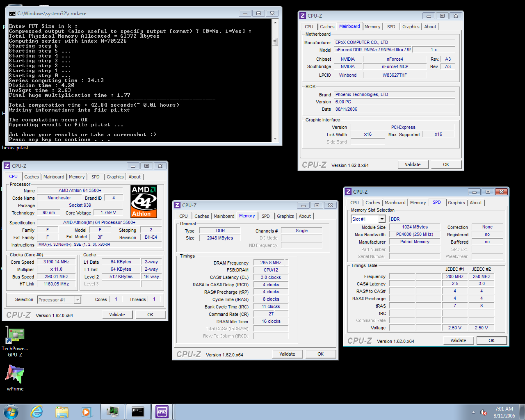Select Memory tab in CPU window
The image size is (525, 420).
77,177
